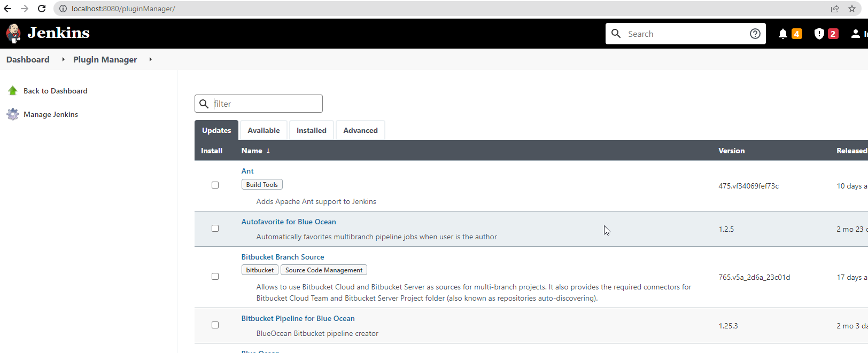Check Bitbucket Pipeline for Blue Ocean checkbox

(x=215, y=325)
